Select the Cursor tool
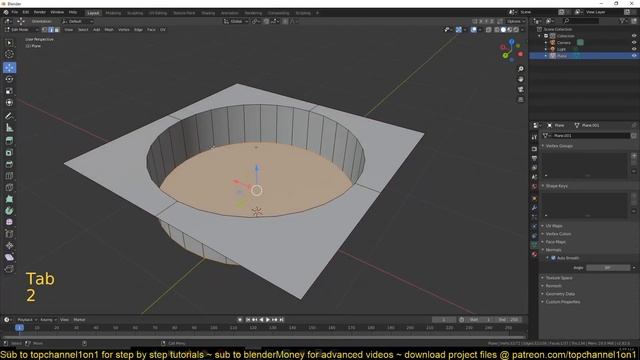 (9, 54)
